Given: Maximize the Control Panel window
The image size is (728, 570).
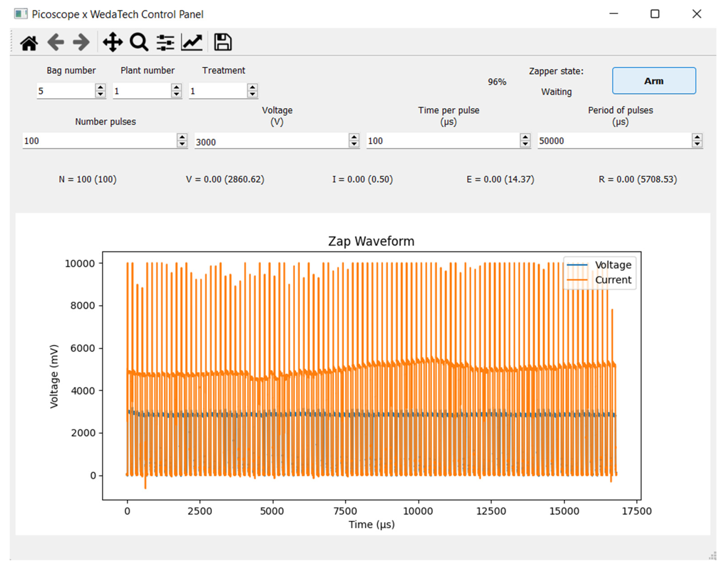Looking at the screenshot, I should click(x=655, y=14).
